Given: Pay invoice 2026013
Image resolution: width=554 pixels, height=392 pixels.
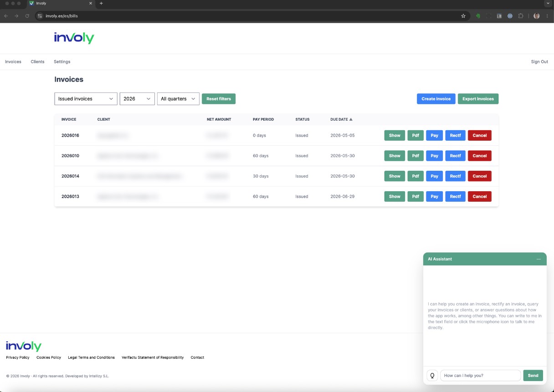Looking at the screenshot, I should click(435, 197).
